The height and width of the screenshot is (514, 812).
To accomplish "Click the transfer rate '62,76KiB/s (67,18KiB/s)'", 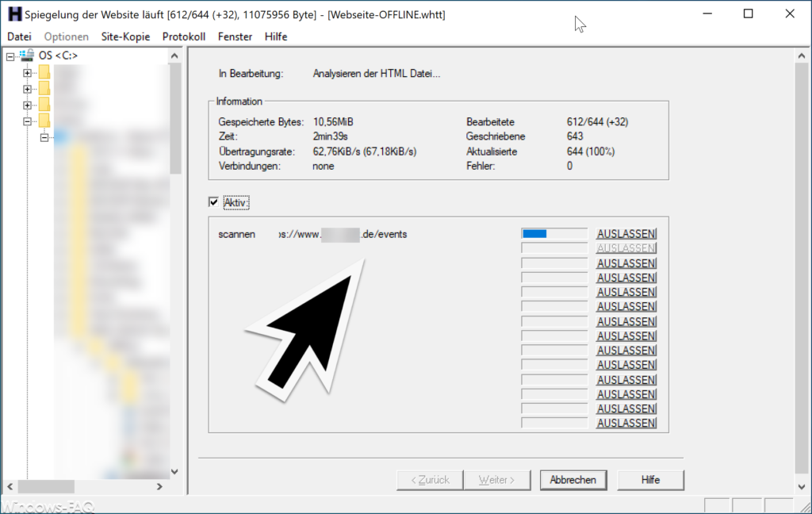I will click(x=365, y=152).
